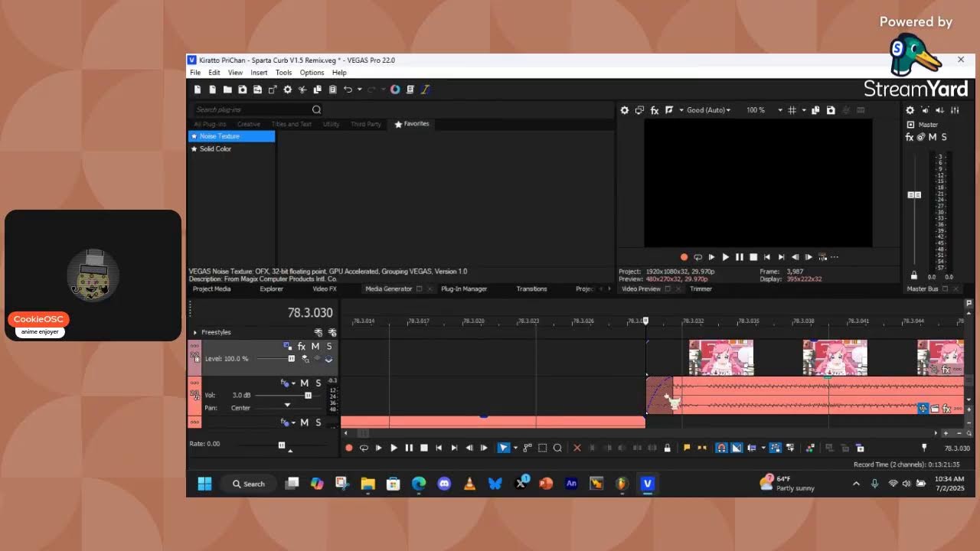
Task: Select the Normal Edit tool in timeline toolbar
Action: pos(503,448)
